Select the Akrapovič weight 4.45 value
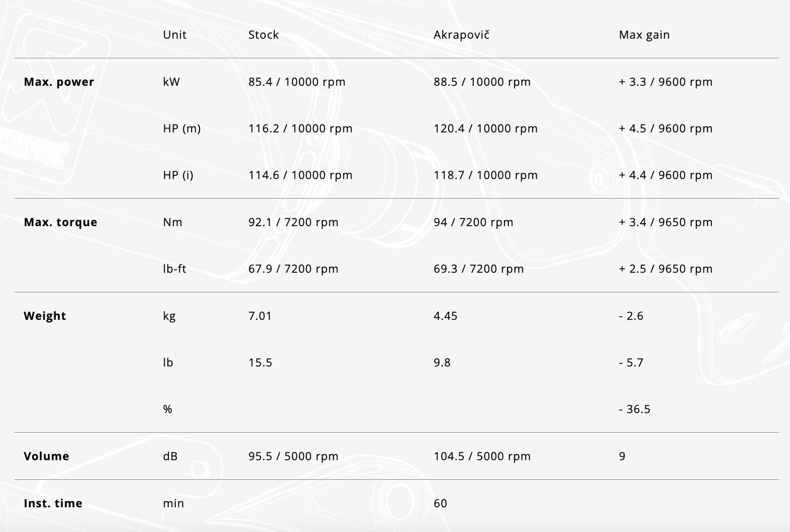 tap(445, 316)
